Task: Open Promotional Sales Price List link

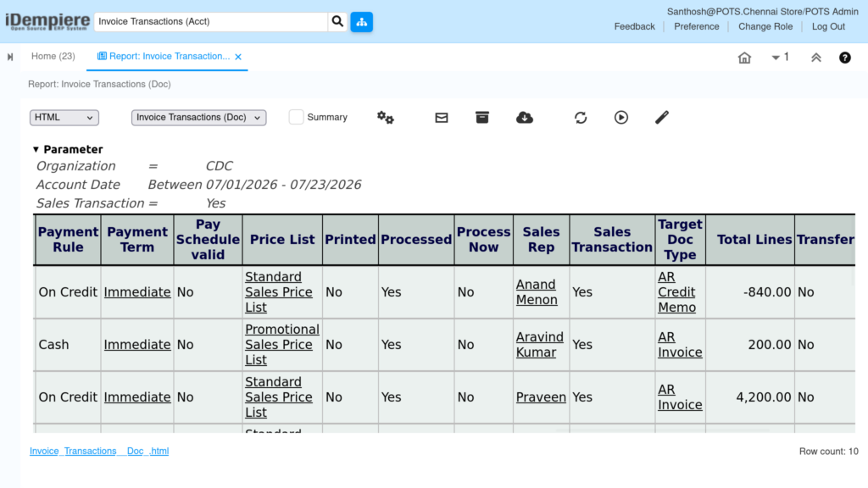Action: click(281, 345)
